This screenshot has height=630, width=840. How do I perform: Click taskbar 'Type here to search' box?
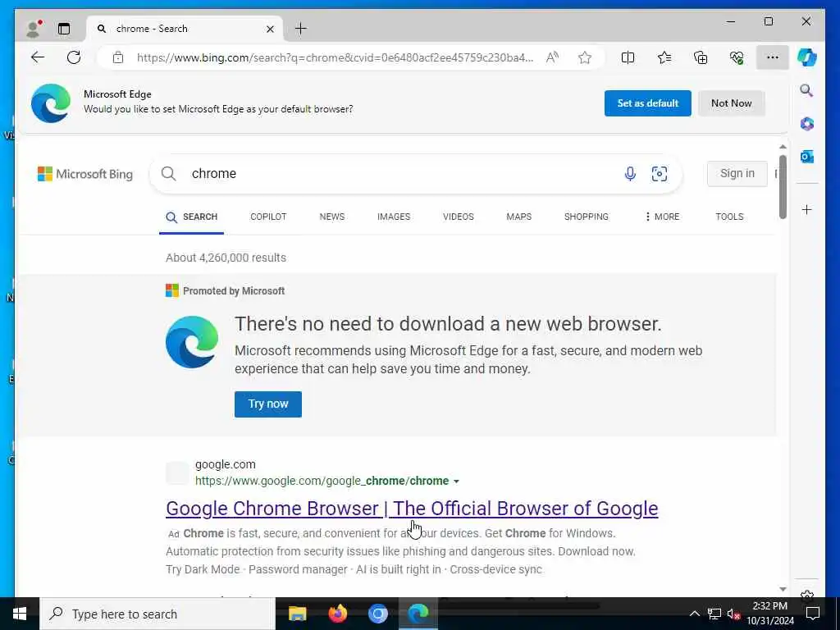[x=157, y=614]
